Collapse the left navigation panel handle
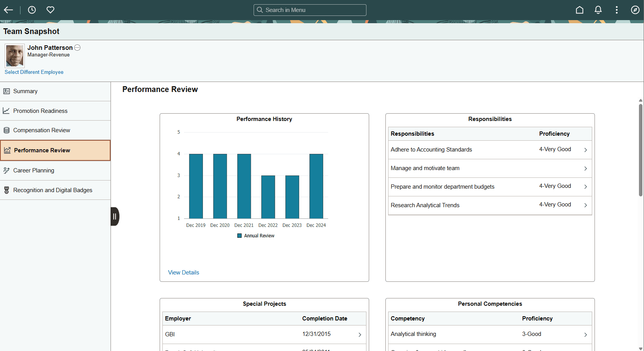 click(115, 216)
